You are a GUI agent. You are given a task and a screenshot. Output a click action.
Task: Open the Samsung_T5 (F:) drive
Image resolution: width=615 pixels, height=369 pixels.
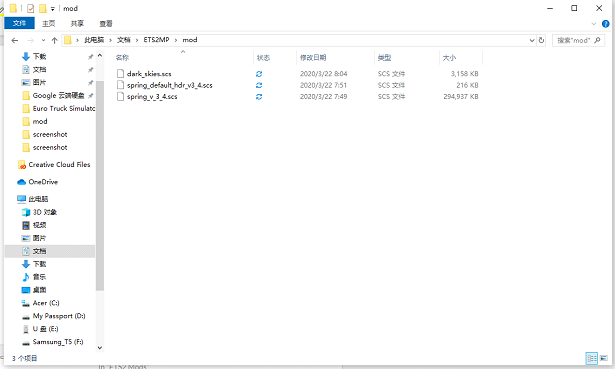(58, 342)
